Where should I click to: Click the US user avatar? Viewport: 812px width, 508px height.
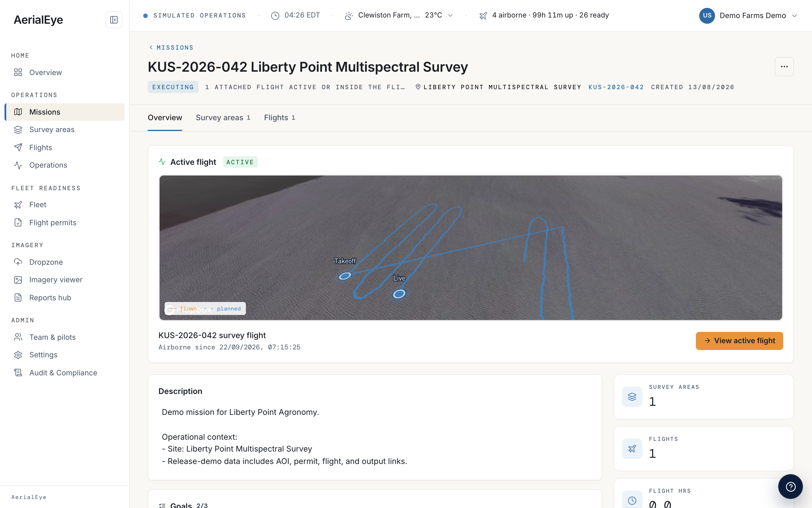tap(707, 16)
